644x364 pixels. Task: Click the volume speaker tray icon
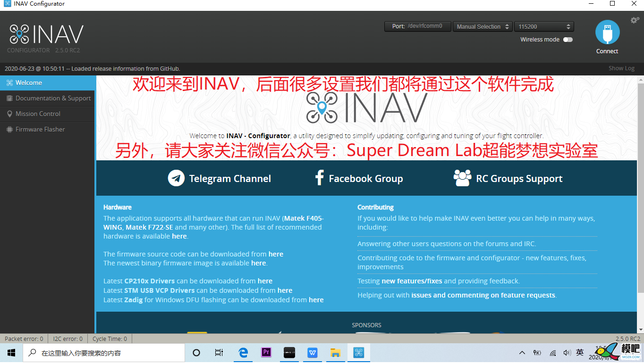(567, 353)
